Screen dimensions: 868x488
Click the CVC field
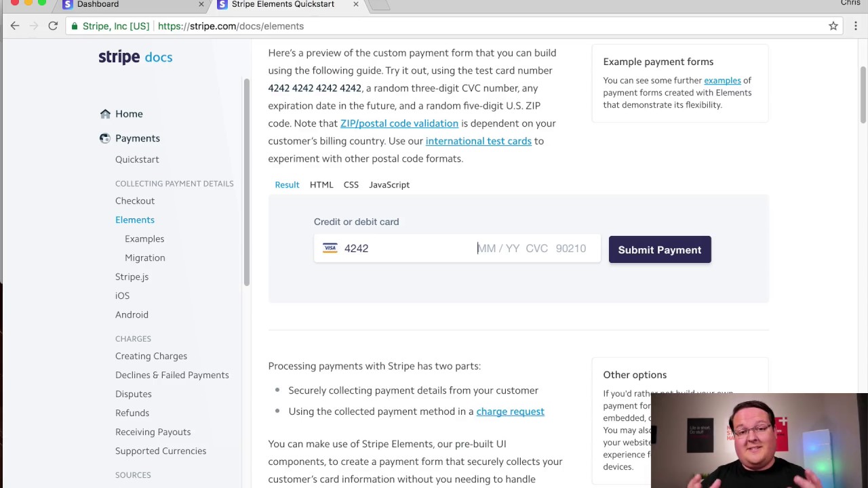click(x=536, y=248)
